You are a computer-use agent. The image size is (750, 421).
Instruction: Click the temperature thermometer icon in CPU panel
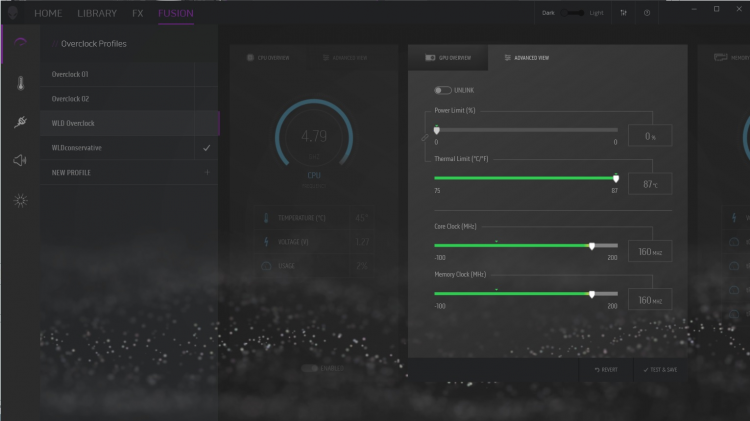tap(266, 218)
